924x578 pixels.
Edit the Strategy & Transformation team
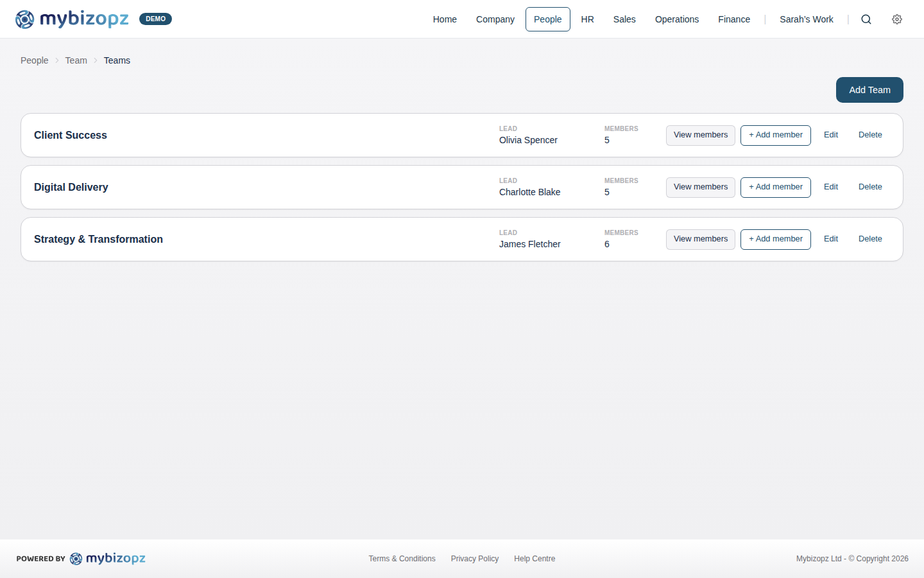coord(831,239)
